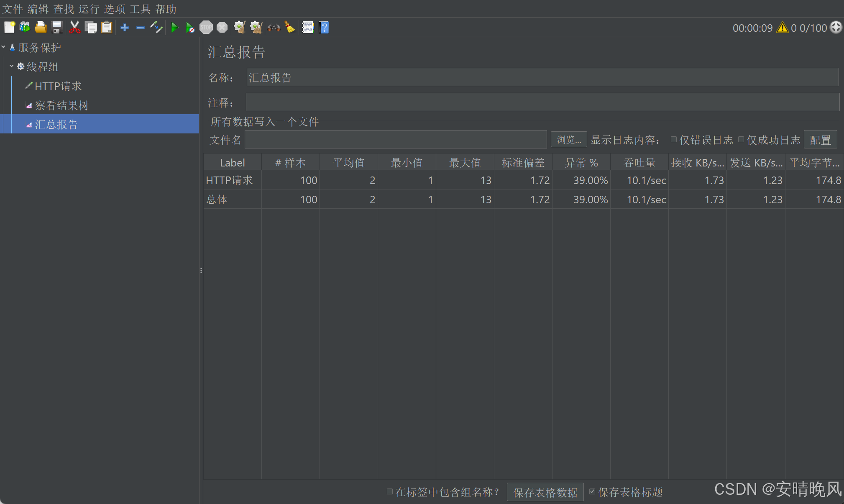Click the 标准偏差 column header
This screenshot has height=504, width=844.
point(523,163)
